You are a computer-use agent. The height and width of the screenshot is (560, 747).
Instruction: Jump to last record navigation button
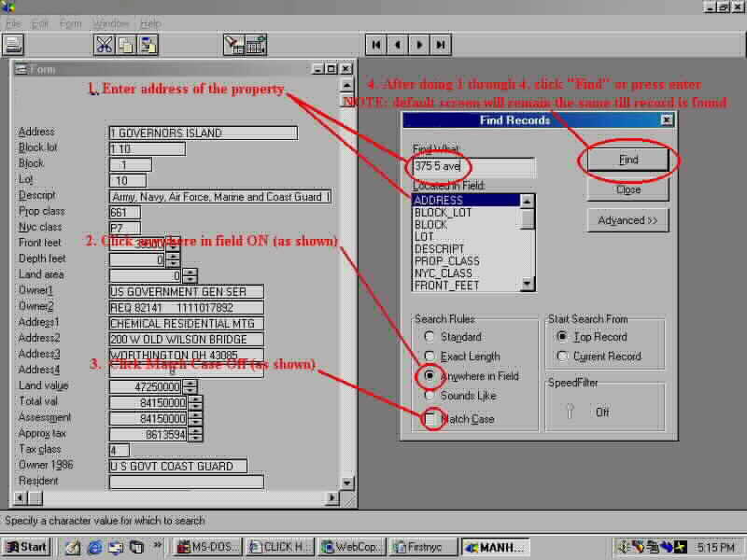pyautogui.click(x=442, y=44)
